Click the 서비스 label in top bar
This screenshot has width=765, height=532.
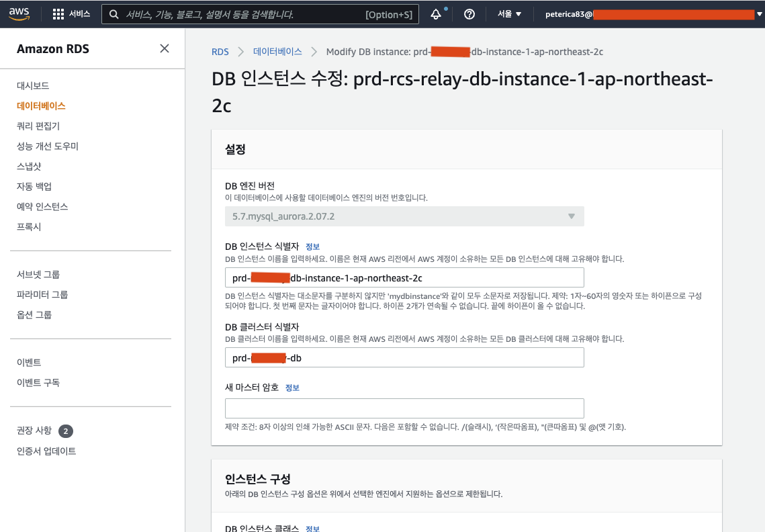(x=79, y=14)
